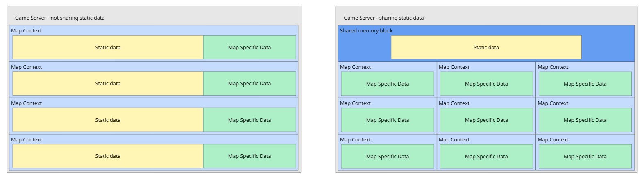This screenshot has height=178, width=644.
Task: Click Map Specific Data in first non-sharing row
Action: tap(249, 48)
